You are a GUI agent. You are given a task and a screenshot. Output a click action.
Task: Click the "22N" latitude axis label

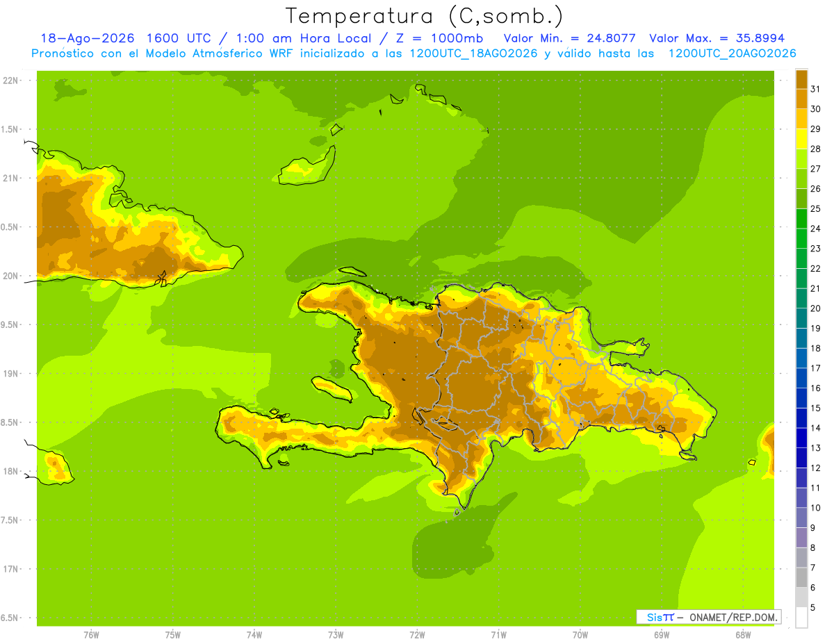(10, 80)
